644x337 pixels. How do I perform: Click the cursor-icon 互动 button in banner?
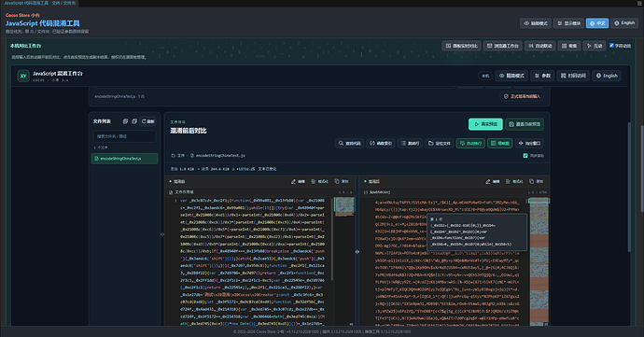pos(595,46)
